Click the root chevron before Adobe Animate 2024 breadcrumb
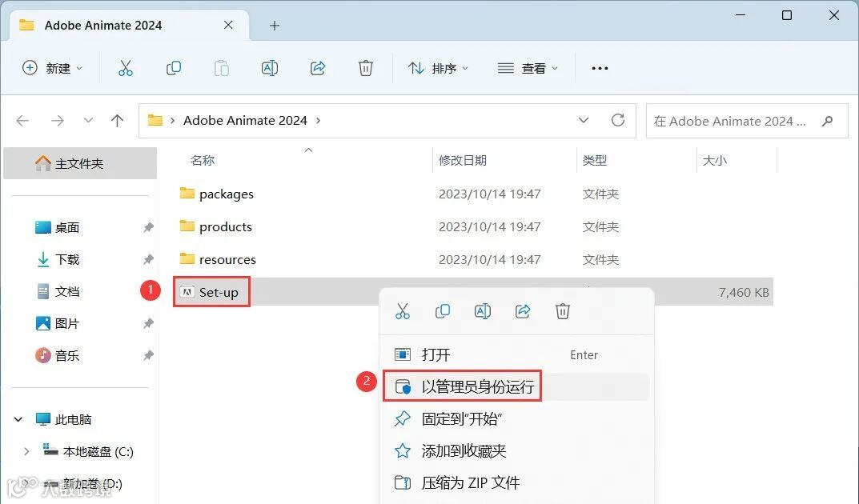This screenshot has height=504, width=859. (x=173, y=120)
